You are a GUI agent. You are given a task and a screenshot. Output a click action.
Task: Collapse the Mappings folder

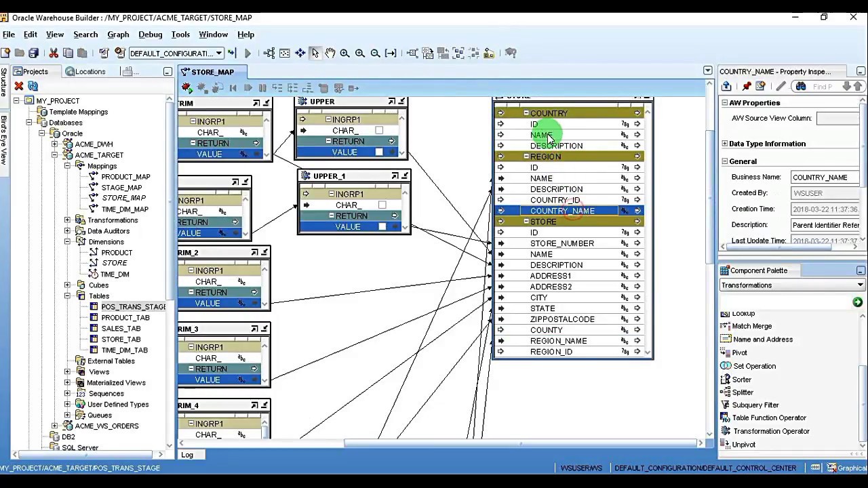[x=67, y=166]
